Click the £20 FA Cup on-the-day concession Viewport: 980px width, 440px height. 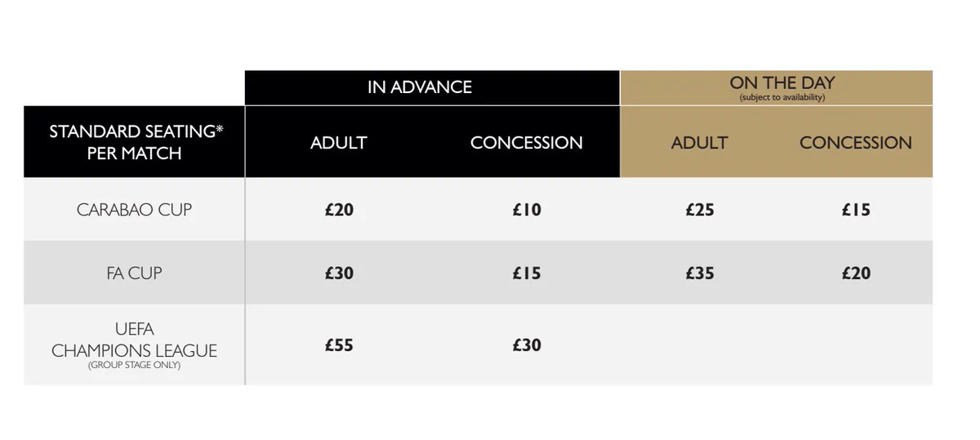click(x=856, y=273)
